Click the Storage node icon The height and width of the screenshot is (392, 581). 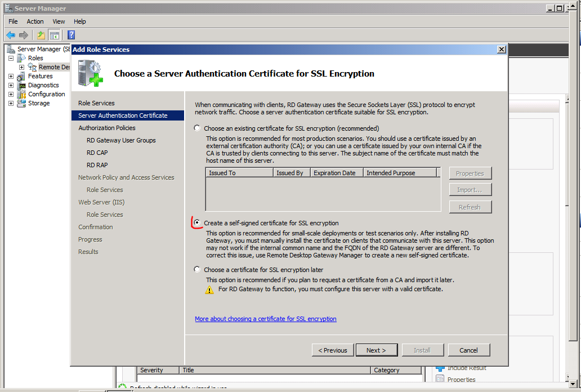(21, 103)
